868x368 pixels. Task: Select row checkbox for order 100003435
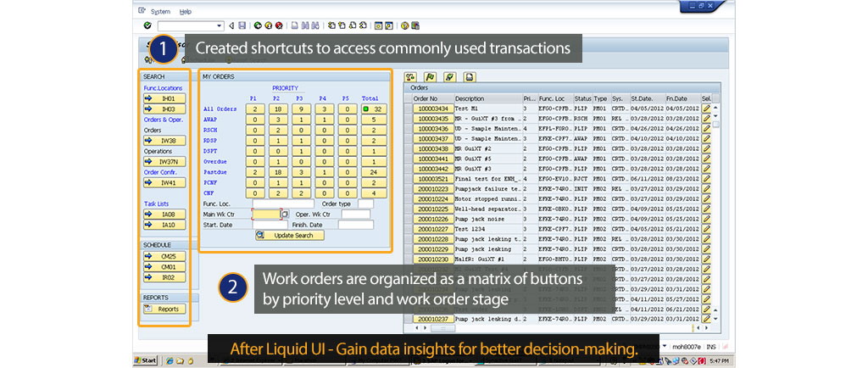tap(408, 119)
